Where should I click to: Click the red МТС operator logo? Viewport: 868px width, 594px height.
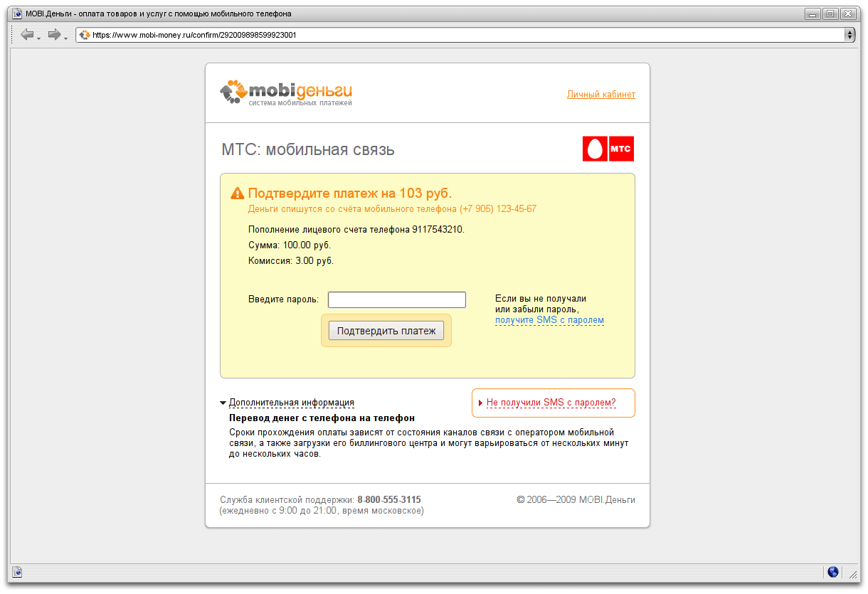[608, 149]
